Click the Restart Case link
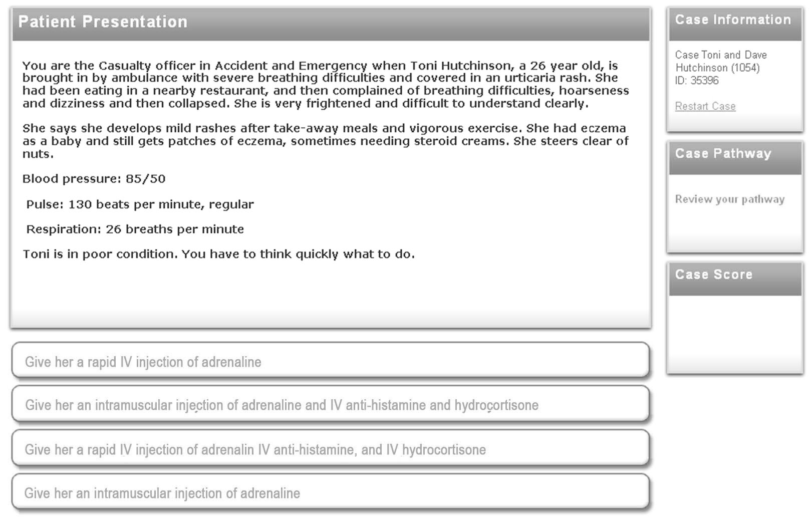The height and width of the screenshot is (521, 812). (x=705, y=106)
